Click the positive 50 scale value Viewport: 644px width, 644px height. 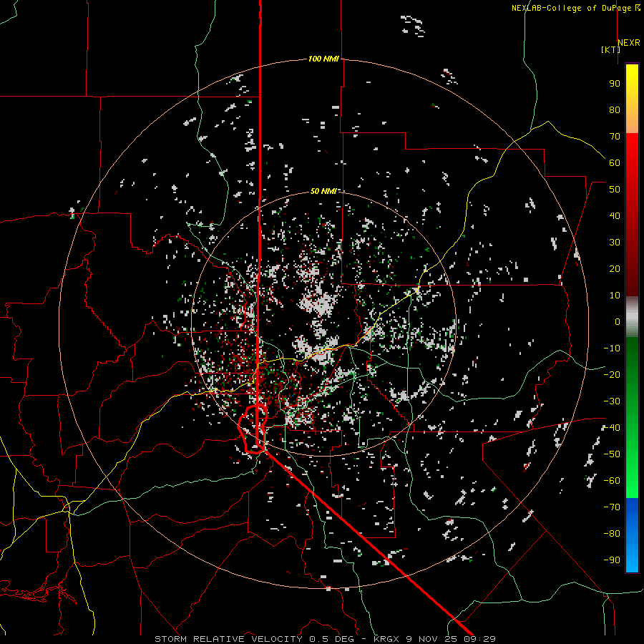[x=615, y=190]
